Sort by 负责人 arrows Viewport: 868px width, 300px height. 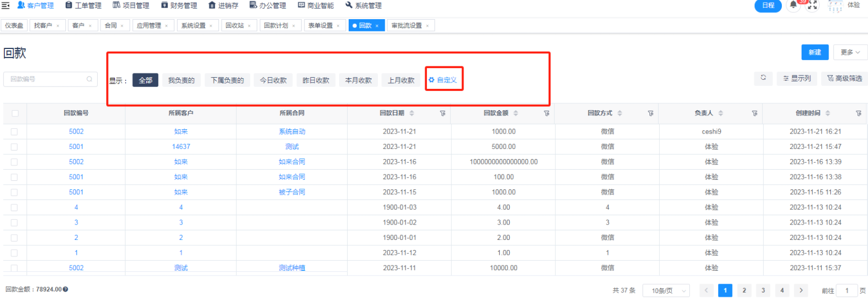point(721,113)
